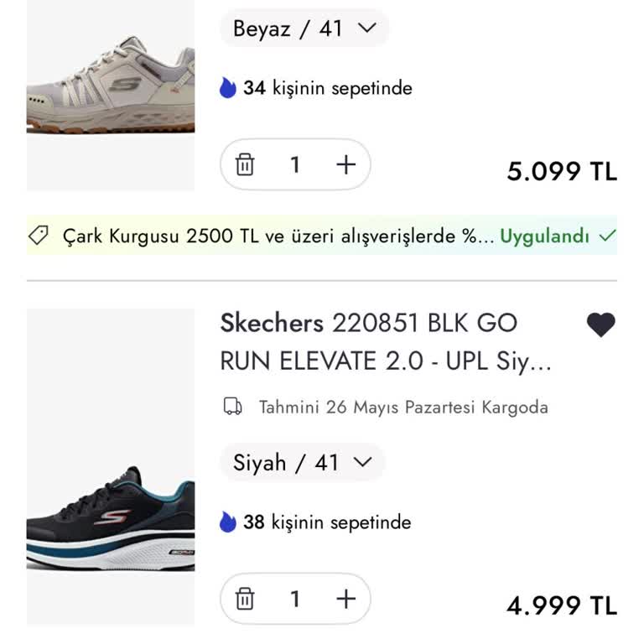Delete the white Skechers shoe from cart
The image size is (644, 644).
point(245,165)
